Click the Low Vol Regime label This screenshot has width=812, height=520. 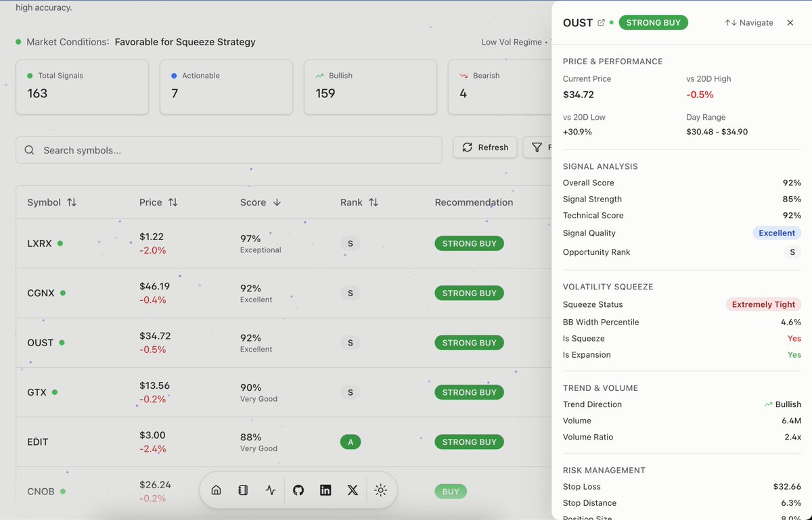[512, 42]
